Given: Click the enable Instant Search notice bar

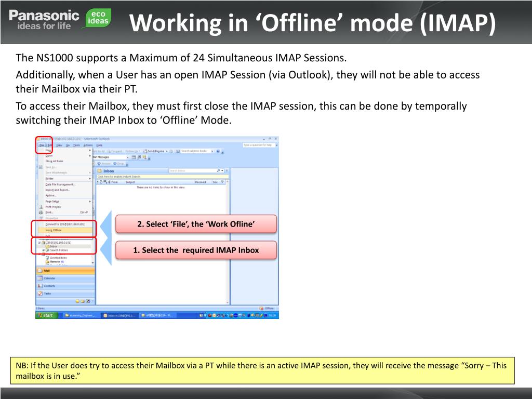Looking at the screenshot, I should (x=163, y=177).
